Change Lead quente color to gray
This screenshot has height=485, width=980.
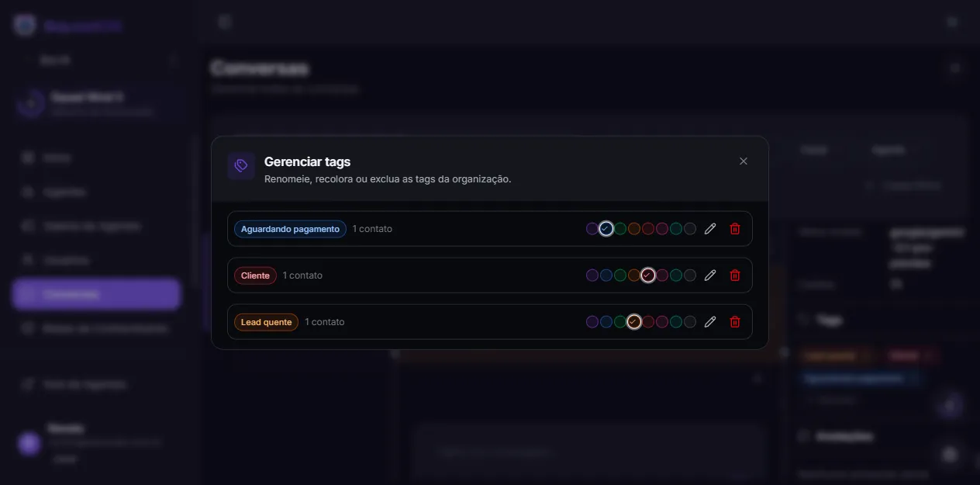click(x=690, y=322)
